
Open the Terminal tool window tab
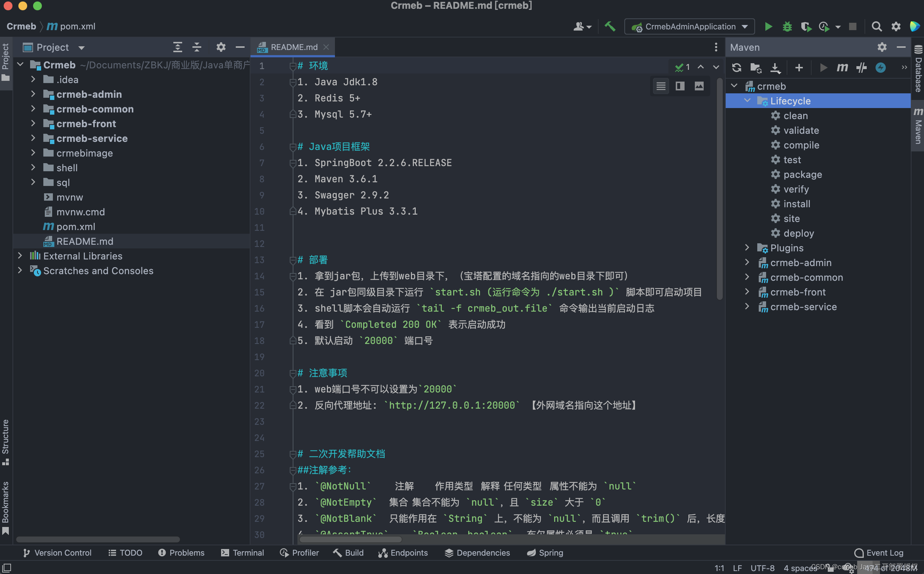coord(242,553)
